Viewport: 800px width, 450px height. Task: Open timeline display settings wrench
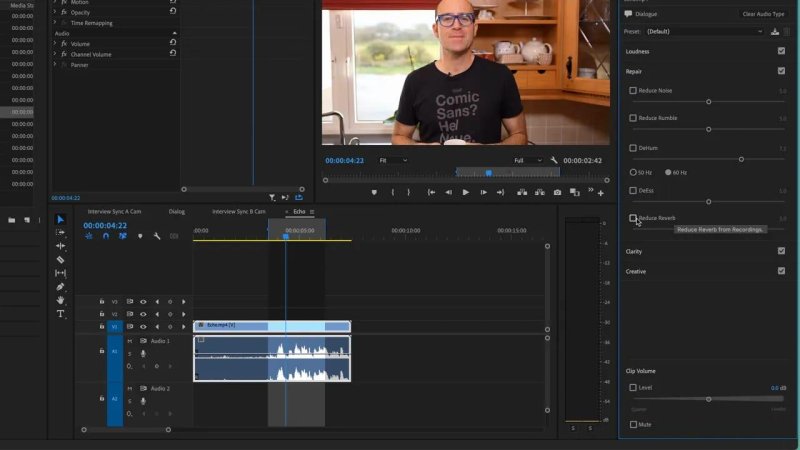(157, 236)
